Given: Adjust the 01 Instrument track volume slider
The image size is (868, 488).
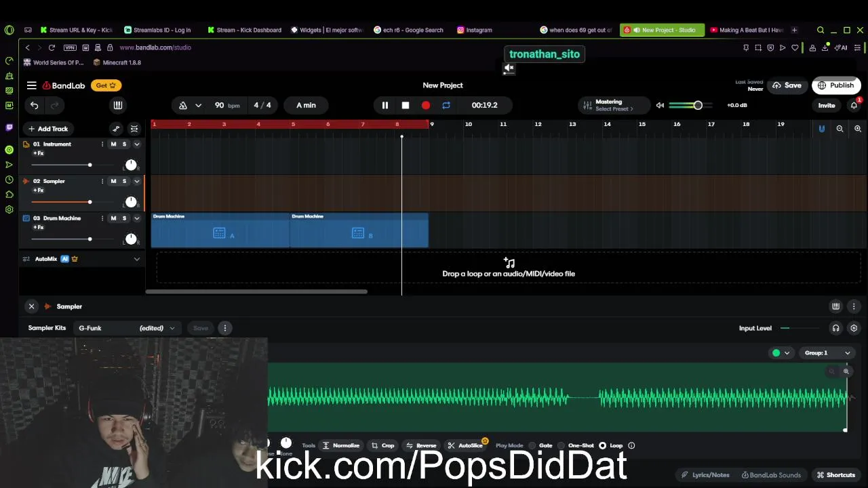Looking at the screenshot, I should click(90, 165).
